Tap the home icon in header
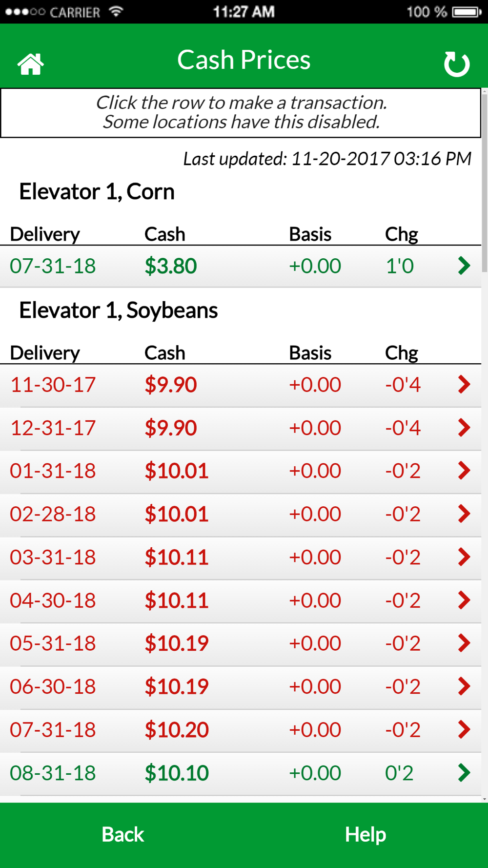The image size is (488, 868). tap(31, 64)
